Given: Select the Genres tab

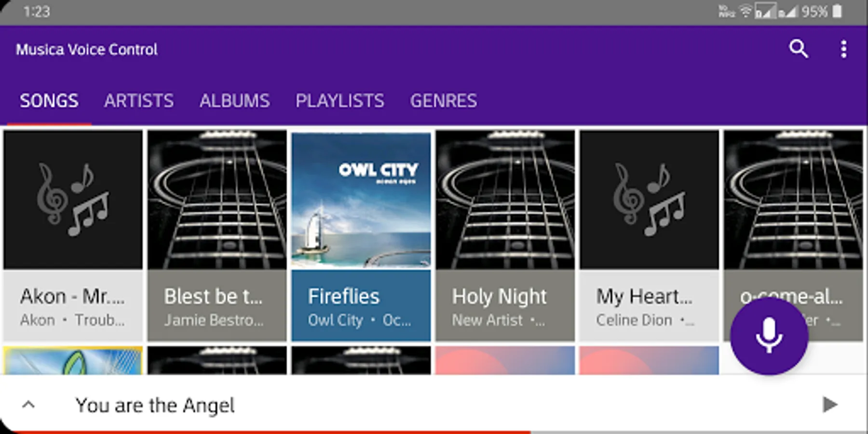Looking at the screenshot, I should point(443,101).
